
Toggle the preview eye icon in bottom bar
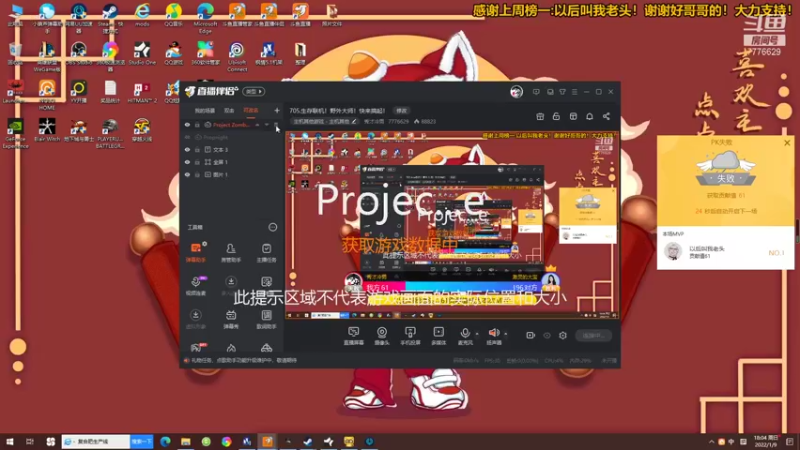tap(547, 335)
